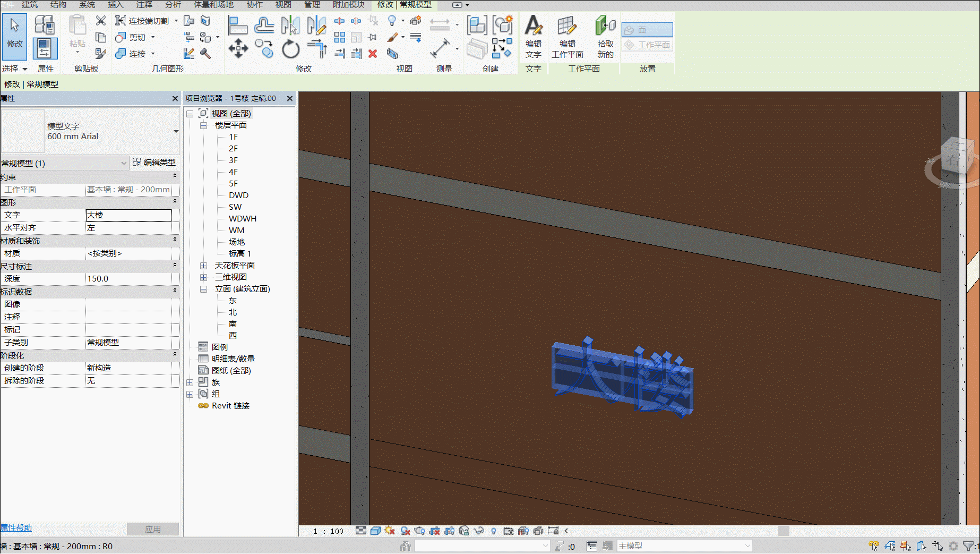Toggle shadows icon in view control bar
The width and height of the screenshot is (980, 554).
pos(405,531)
